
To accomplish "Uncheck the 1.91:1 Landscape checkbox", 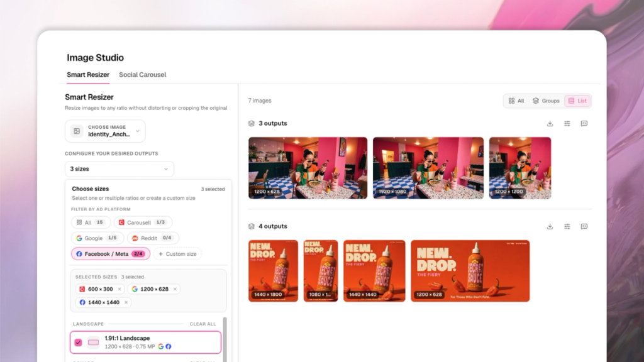I will (x=78, y=343).
